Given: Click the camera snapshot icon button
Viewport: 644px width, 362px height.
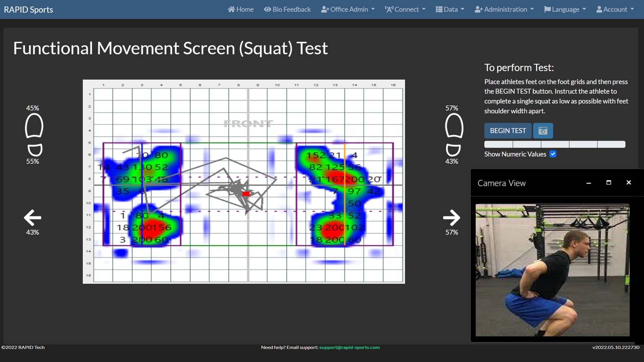Looking at the screenshot, I should point(543,131).
